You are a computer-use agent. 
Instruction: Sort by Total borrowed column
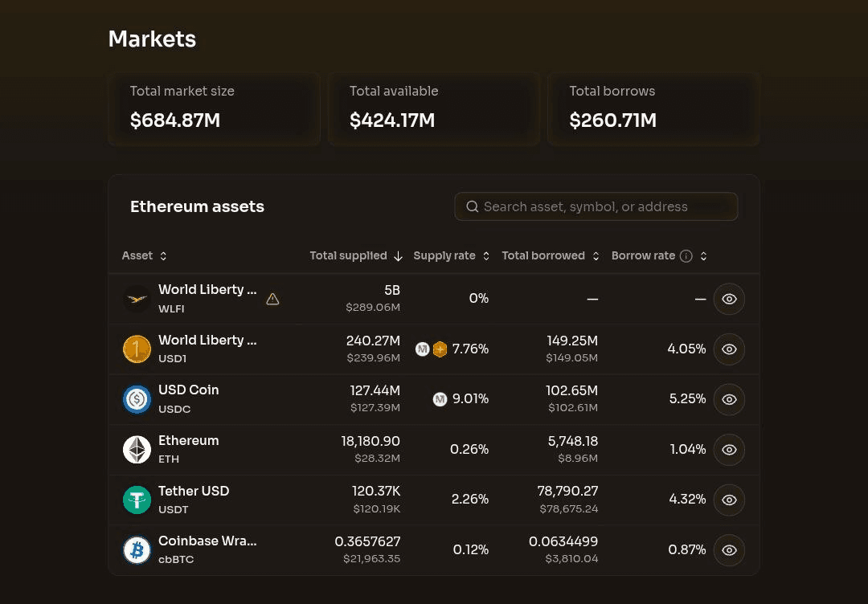point(551,256)
